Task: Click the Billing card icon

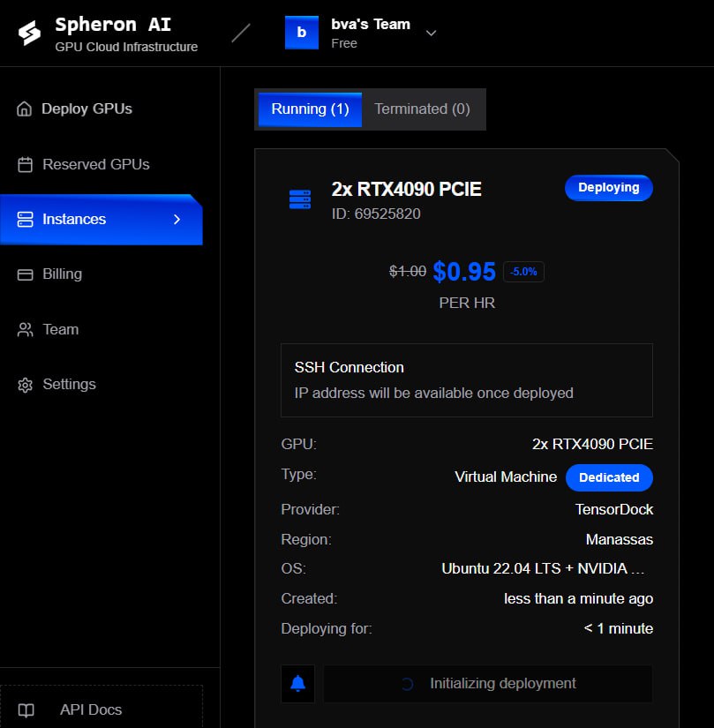Action: [x=25, y=274]
